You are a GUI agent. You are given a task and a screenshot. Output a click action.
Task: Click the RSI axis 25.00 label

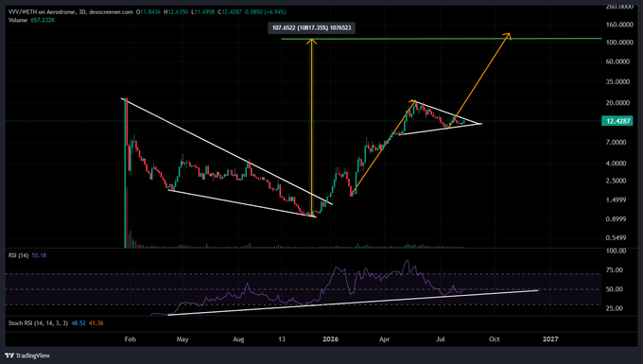[x=615, y=308]
